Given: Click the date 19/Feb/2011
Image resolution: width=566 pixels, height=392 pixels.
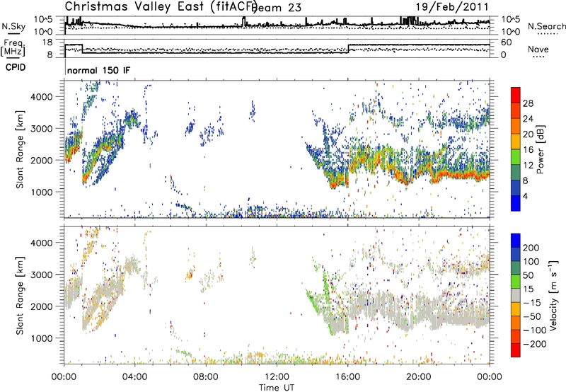Looking at the screenshot, I should (x=452, y=7).
